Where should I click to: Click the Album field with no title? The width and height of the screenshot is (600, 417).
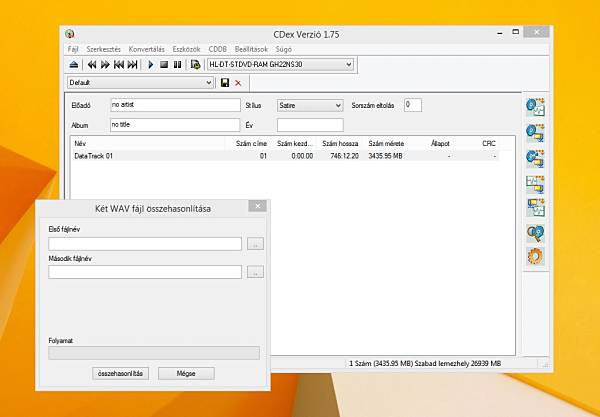click(x=175, y=125)
